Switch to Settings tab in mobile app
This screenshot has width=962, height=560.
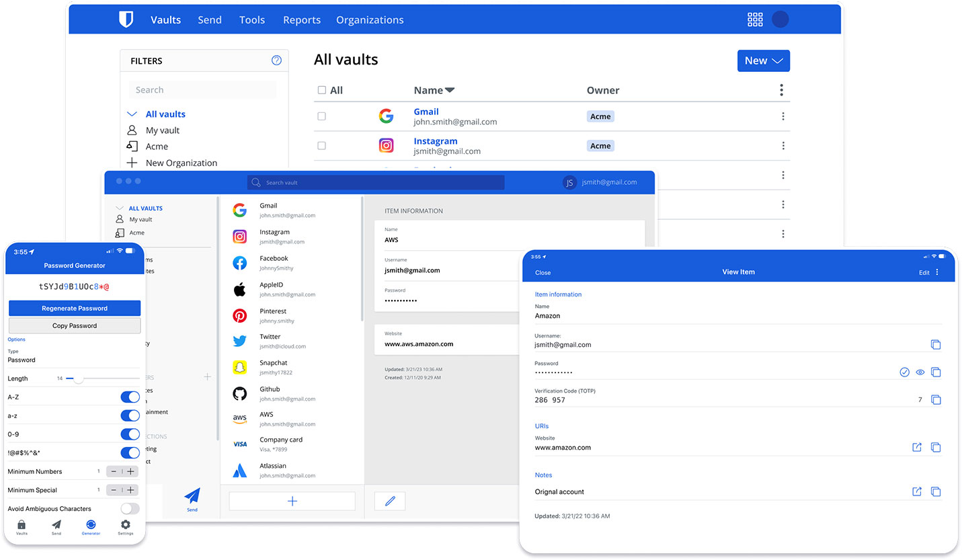[126, 527]
